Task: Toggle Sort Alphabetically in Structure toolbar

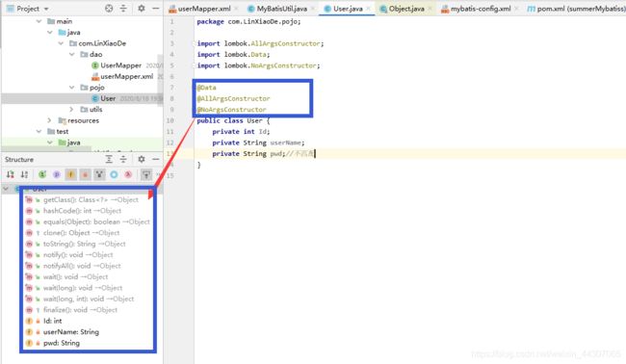Action: click(x=25, y=174)
